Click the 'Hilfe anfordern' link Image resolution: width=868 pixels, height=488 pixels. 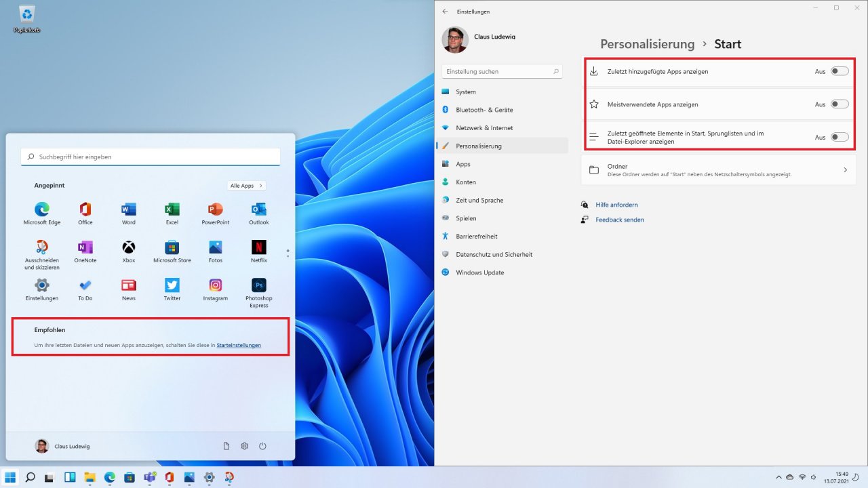616,205
